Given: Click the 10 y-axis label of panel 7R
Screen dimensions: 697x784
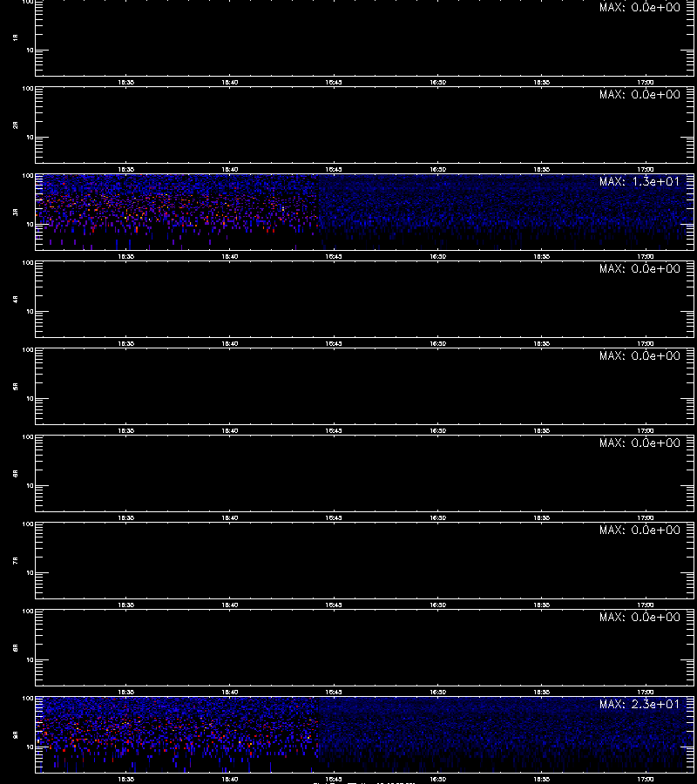Looking at the screenshot, I should click(x=30, y=573).
